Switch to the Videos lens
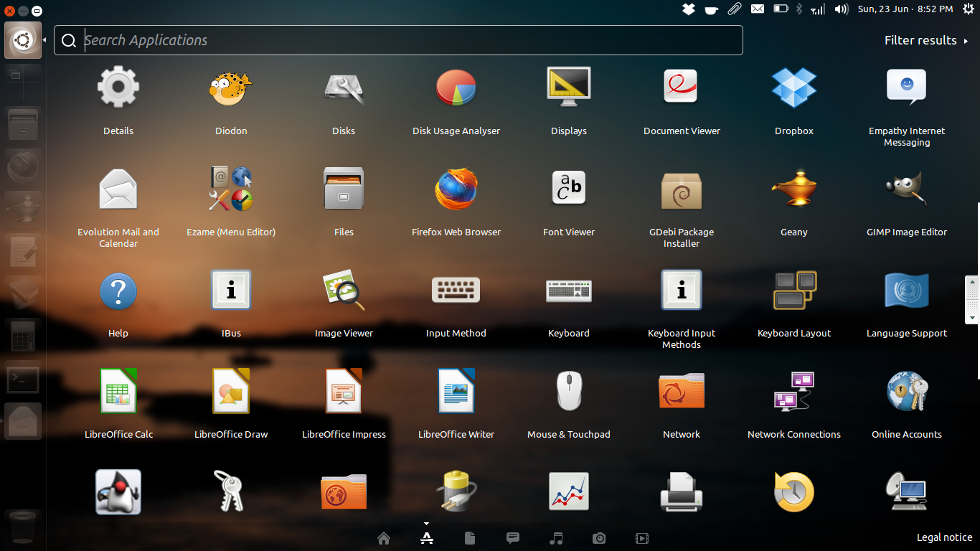 click(x=642, y=538)
